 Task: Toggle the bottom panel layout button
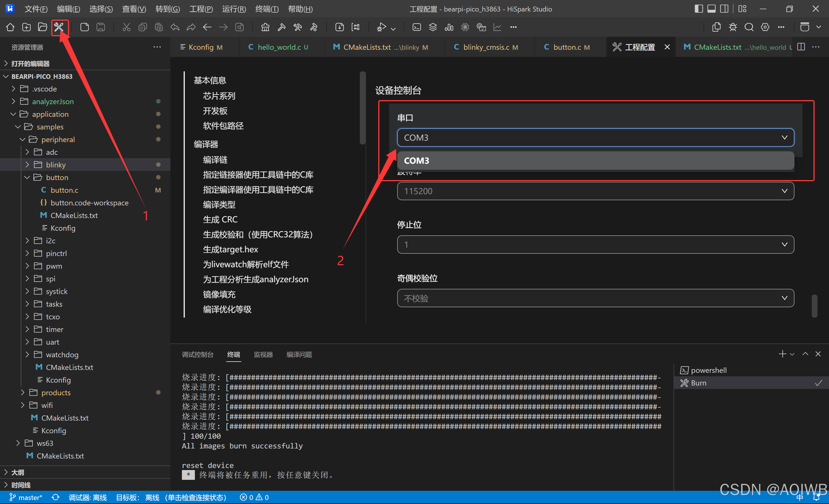[x=711, y=9]
